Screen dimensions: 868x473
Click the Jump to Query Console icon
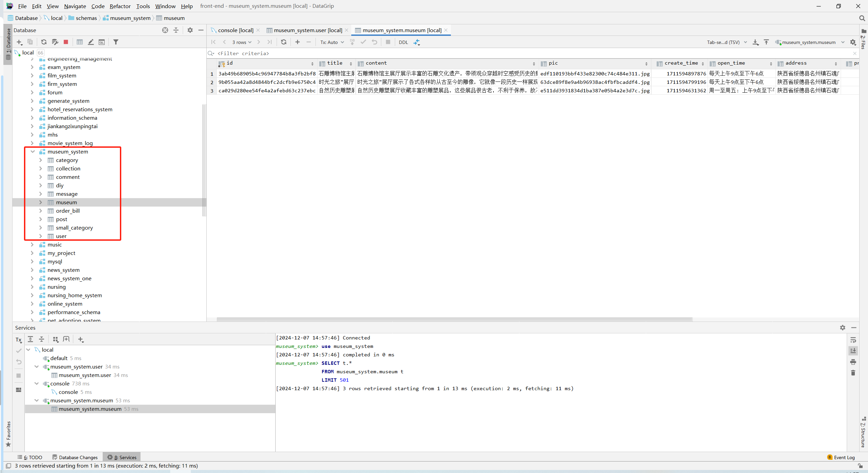point(101,42)
